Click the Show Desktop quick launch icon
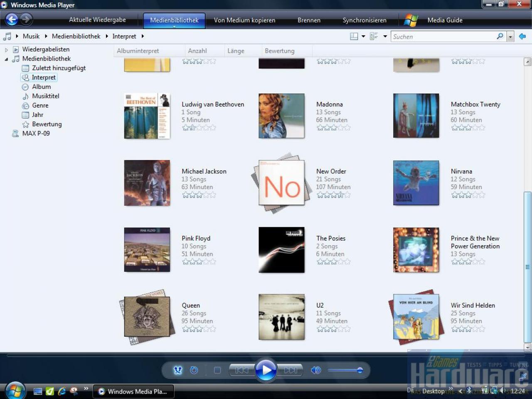The height and width of the screenshot is (399, 532). click(x=37, y=391)
